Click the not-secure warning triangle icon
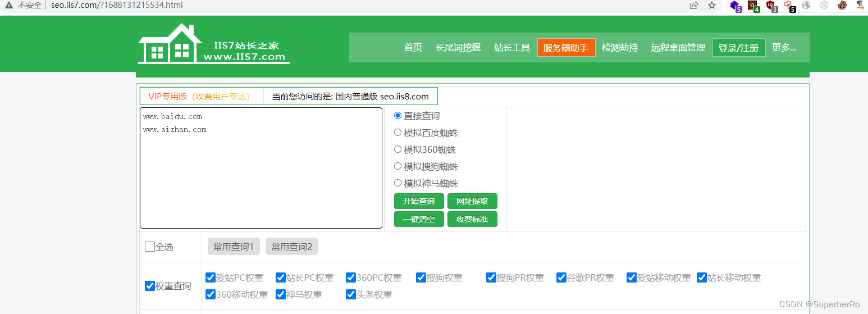 pyautogui.click(x=9, y=5)
